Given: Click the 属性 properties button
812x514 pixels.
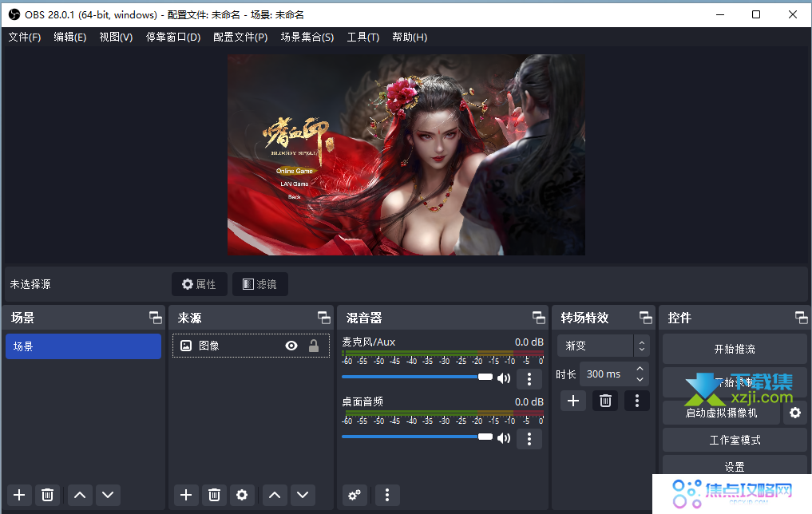Looking at the screenshot, I should [x=200, y=284].
